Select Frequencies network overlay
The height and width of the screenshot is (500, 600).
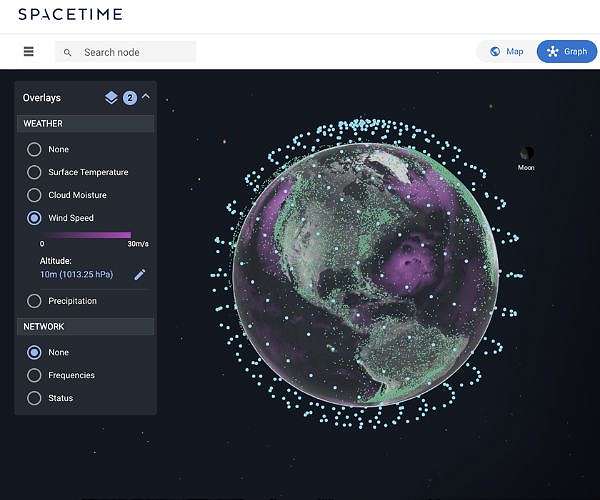click(35, 375)
